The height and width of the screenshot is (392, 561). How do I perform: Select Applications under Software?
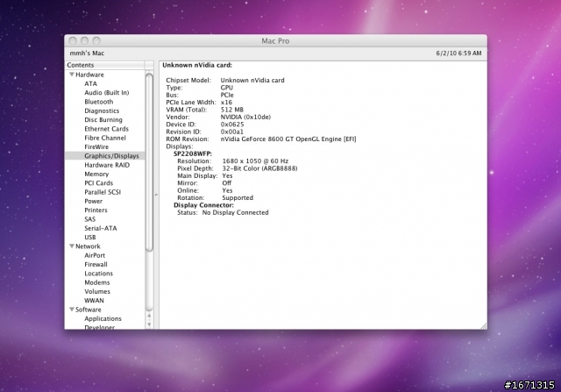click(x=103, y=318)
